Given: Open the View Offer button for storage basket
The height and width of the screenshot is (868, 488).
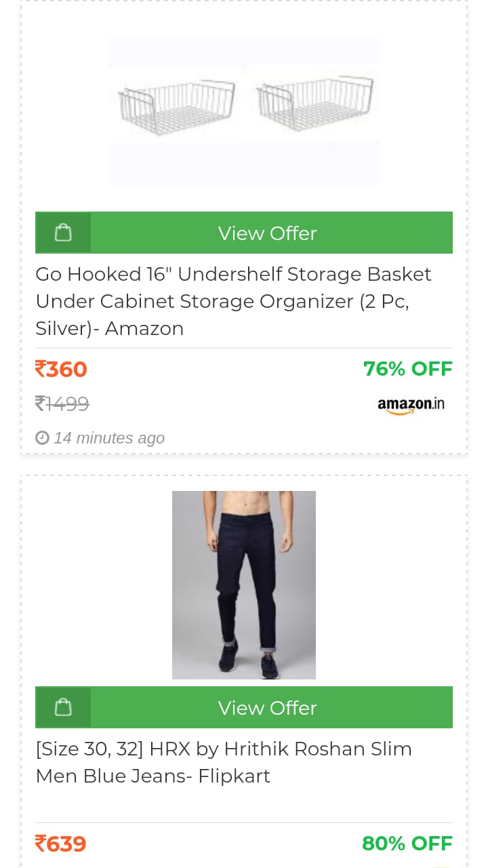Looking at the screenshot, I should [x=268, y=233].
